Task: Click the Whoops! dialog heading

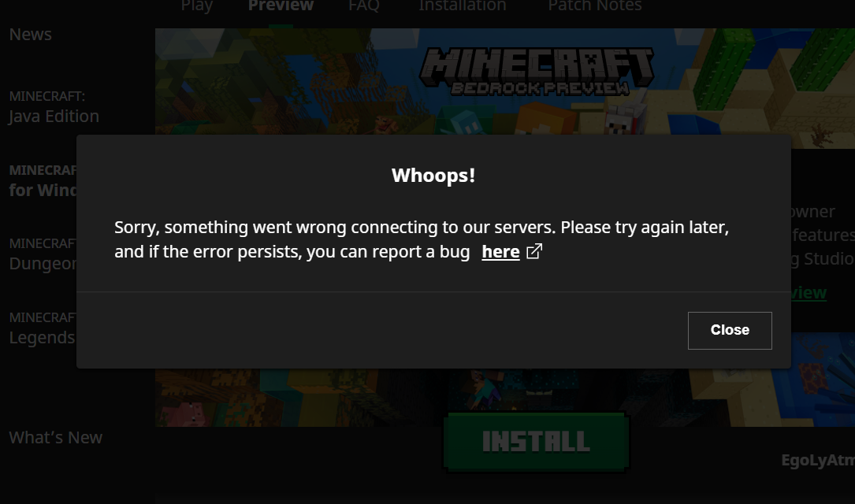Action: coord(433,176)
